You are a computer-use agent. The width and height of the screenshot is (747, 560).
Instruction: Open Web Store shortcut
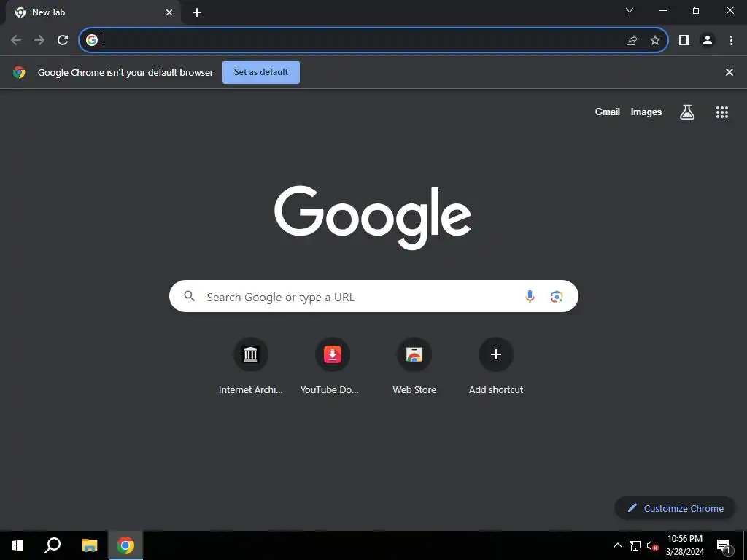[414, 367]
